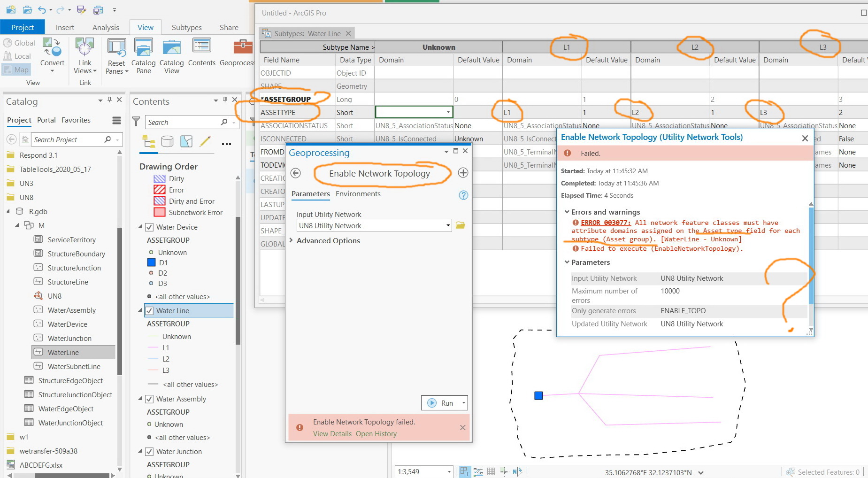Show the Contents pane from the ribbon

pos(202,53)
